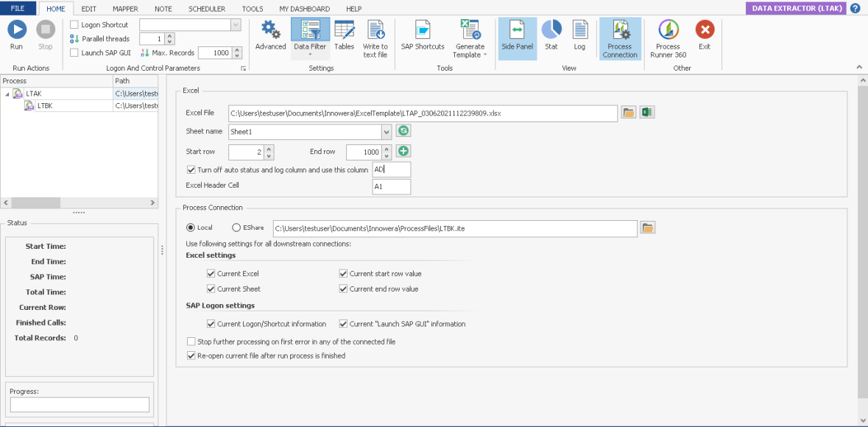Click the Excel Header Cell input field

click(x=391, y=187)
